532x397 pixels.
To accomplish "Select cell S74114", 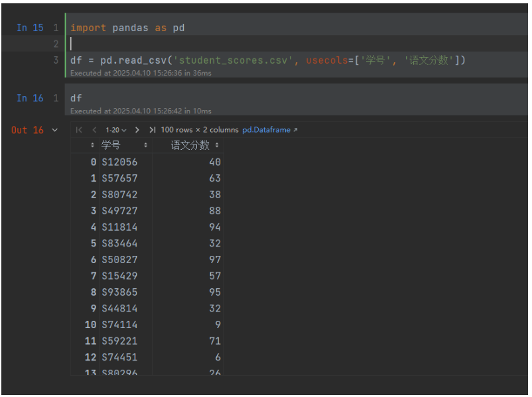I will click(x=119, y=325).
